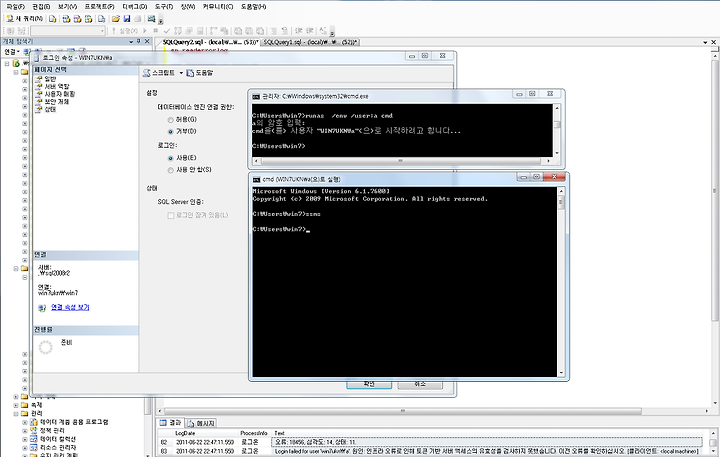Open the 도움말(H) menu in the menu bar

pos(254,7)
